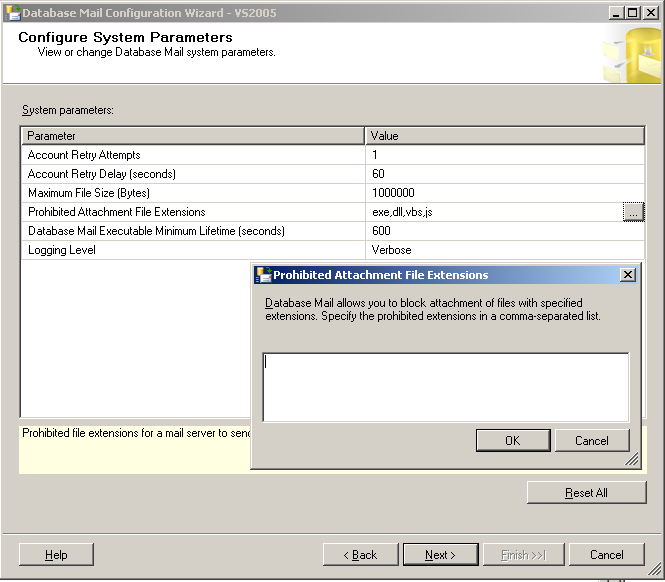Viewport: 665px width, 582px height.
Task: Click the System parameters label
Action: coord(68,110)
